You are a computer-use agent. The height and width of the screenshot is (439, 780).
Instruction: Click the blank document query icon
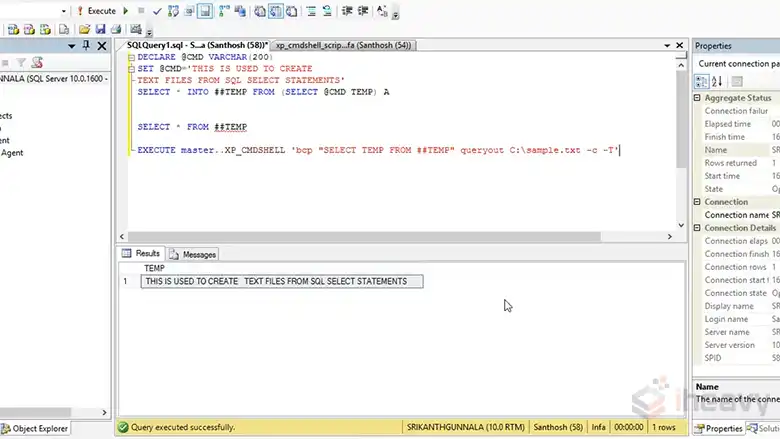(64, 29)
